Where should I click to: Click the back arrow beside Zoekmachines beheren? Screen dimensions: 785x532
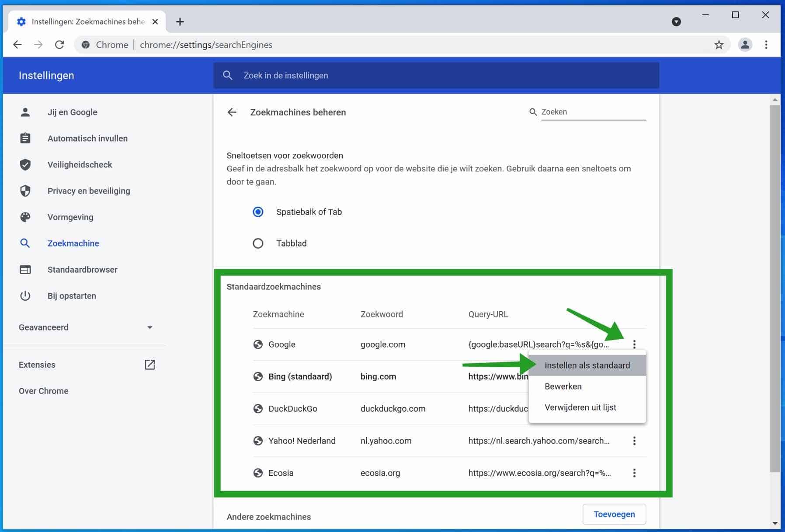(x=232, y=112)
